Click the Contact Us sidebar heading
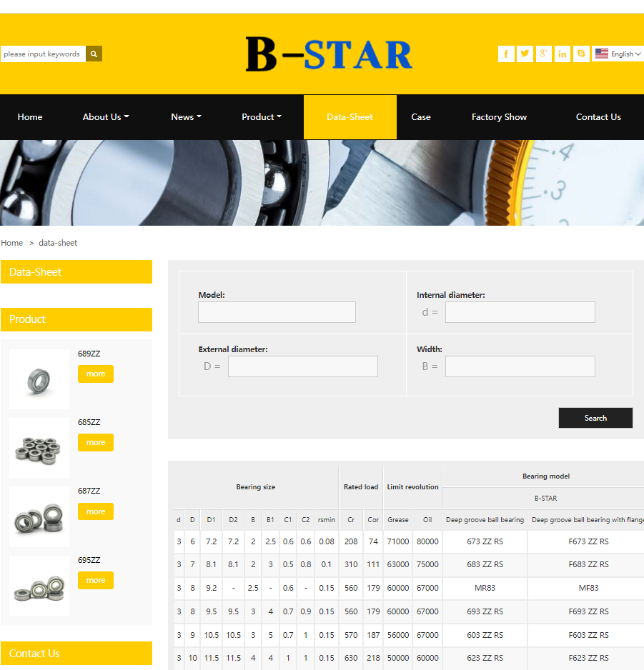 (x=76, y=654)
